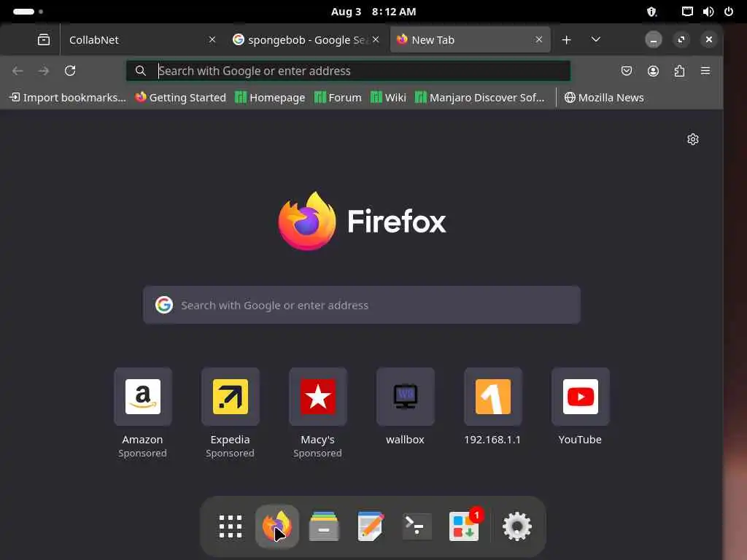Screen dimensions: 747x560
Task: Go back one page
Action: coord(18,71)
